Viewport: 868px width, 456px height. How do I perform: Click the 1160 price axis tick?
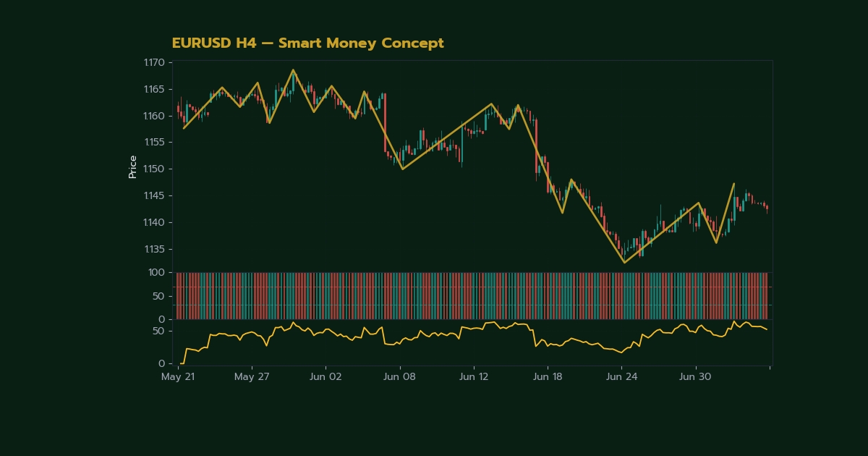[154, 116]
